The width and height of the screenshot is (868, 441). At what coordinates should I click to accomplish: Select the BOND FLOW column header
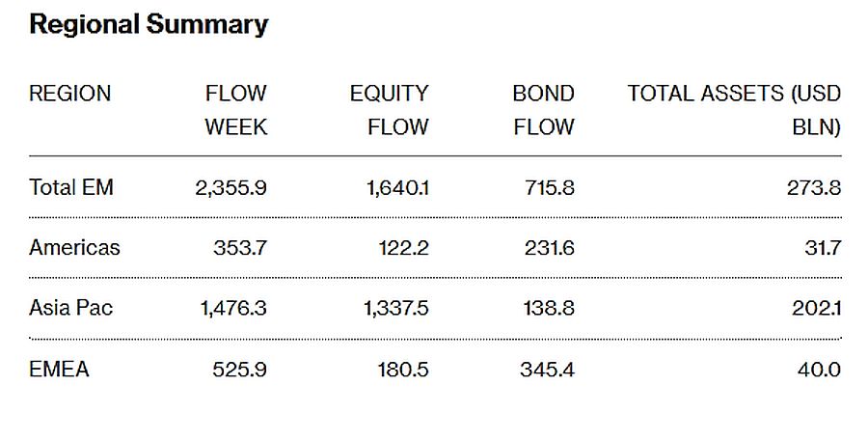tap(544, 110)
